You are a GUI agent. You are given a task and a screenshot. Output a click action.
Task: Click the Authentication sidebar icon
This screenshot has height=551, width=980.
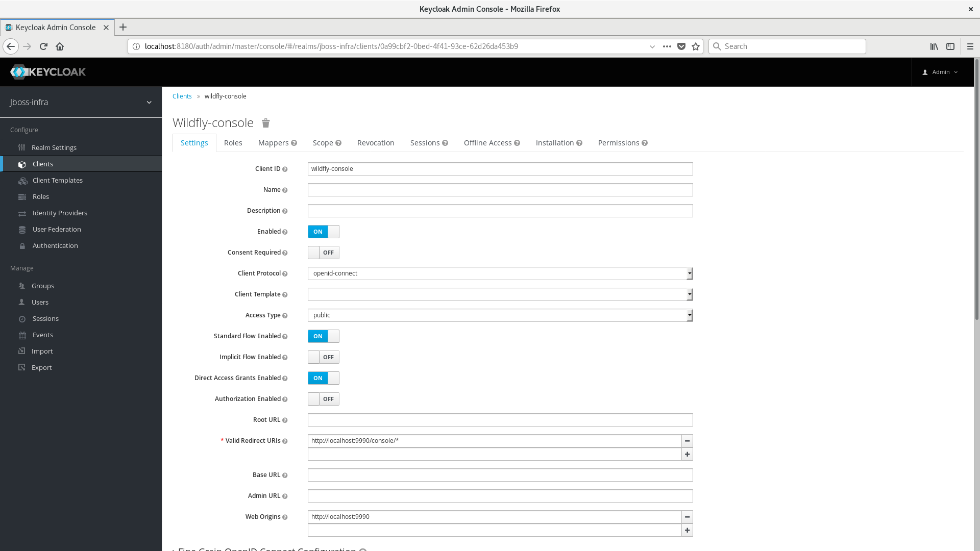tap(22, 245)
